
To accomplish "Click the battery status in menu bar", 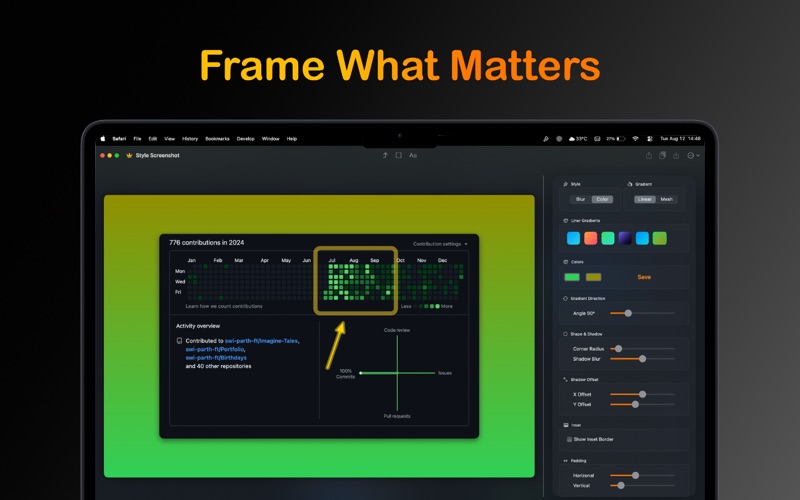I will pos(615,139).
